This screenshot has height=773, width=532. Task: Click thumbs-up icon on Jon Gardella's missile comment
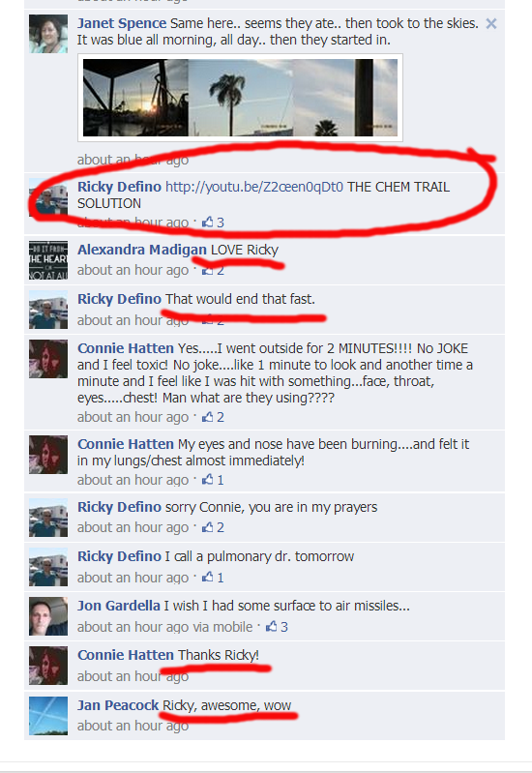(271, 627)
